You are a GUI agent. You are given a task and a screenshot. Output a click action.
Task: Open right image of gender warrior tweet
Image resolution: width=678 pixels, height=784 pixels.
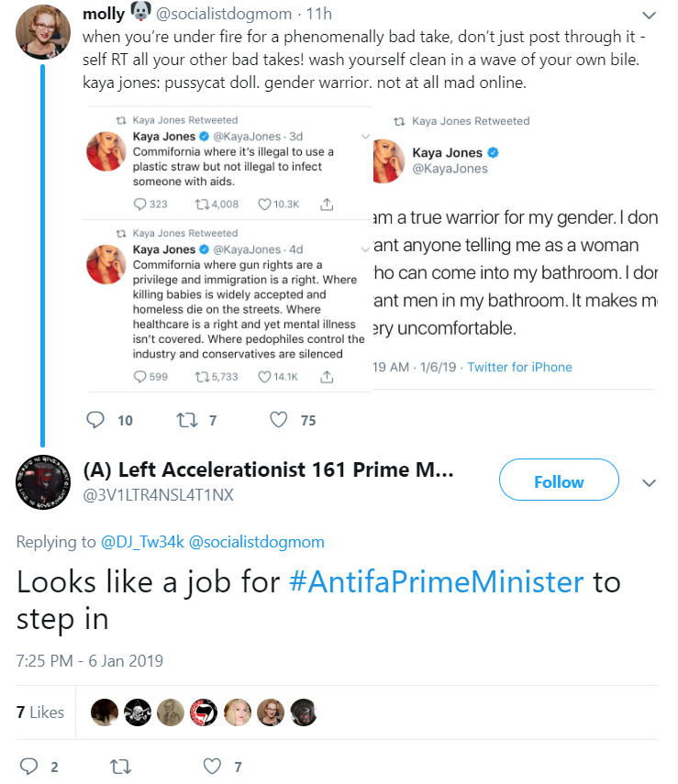(x=515, y=249)
